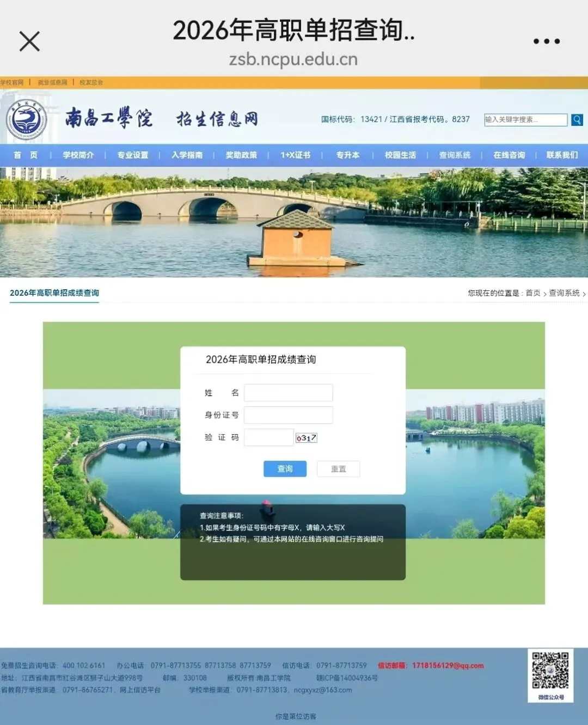
Task: Go to 首页 in navigation bar
Action: click(x=26, y=155)
